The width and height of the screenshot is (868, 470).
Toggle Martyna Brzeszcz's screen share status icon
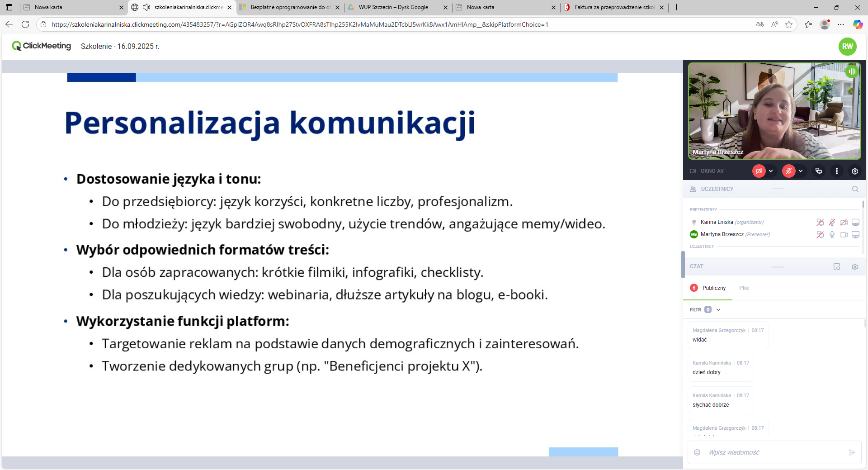click(x=820, y=234)
